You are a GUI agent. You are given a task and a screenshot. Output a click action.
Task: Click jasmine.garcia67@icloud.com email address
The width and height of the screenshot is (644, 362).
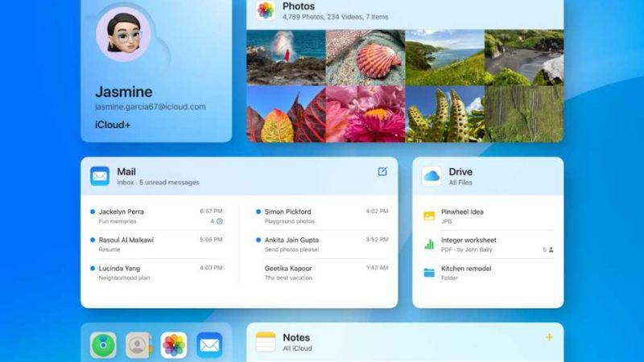point(151,107)
